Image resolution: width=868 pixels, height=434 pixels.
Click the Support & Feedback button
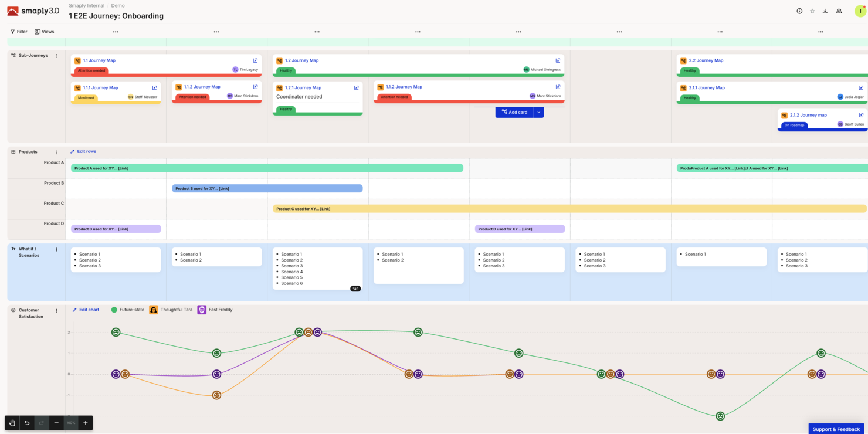click(836, 429)
